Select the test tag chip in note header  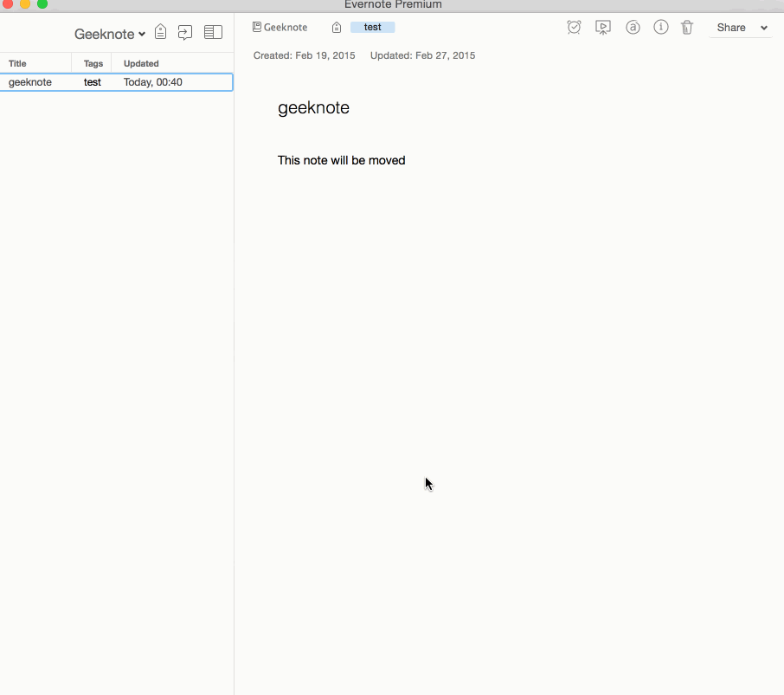click(x=372, y=27)
